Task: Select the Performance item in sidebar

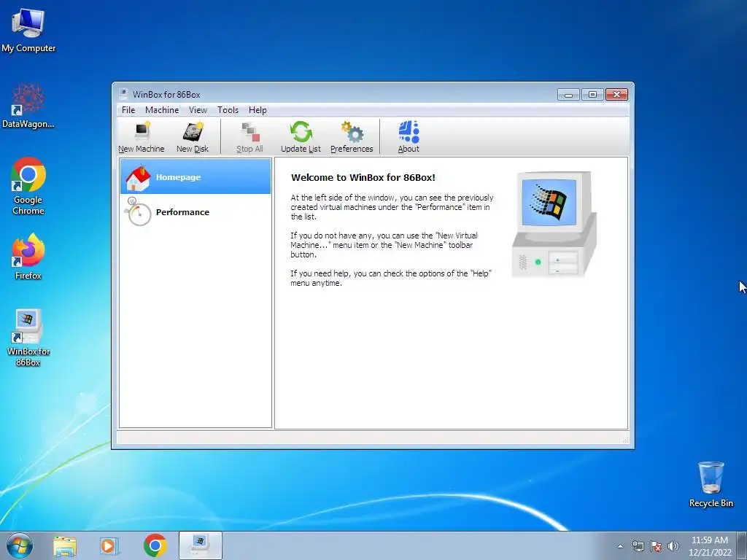Action: coord(196,212)
